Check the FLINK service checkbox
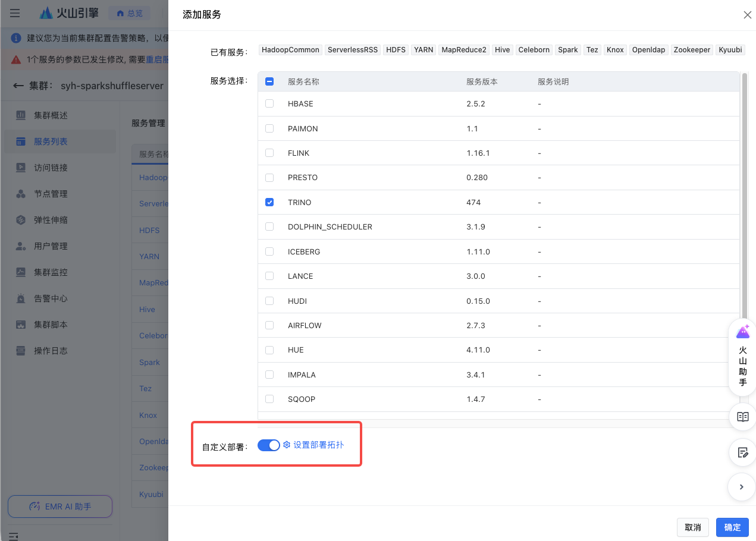Screen dimensions: 756x541 pos(269,153)
